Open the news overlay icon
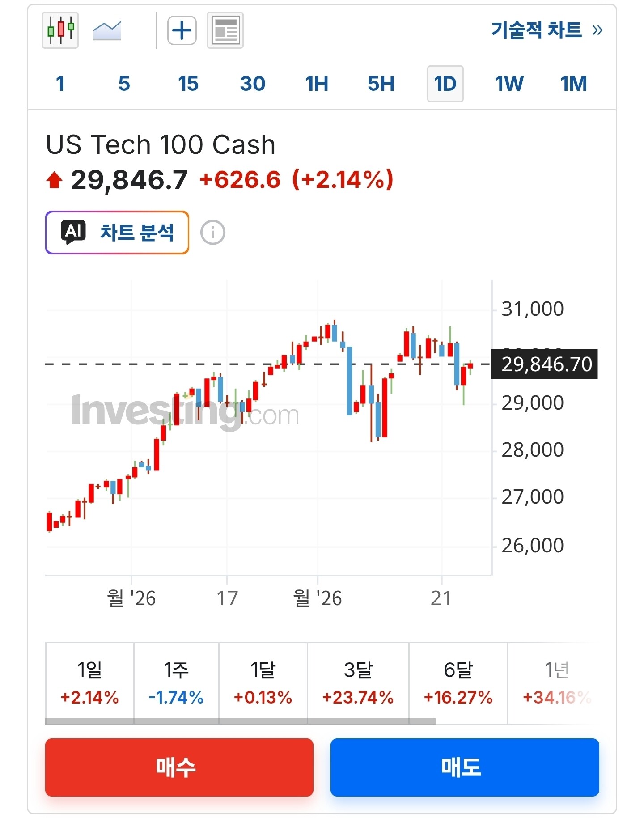Screen dimensions: 644x818 225,30
